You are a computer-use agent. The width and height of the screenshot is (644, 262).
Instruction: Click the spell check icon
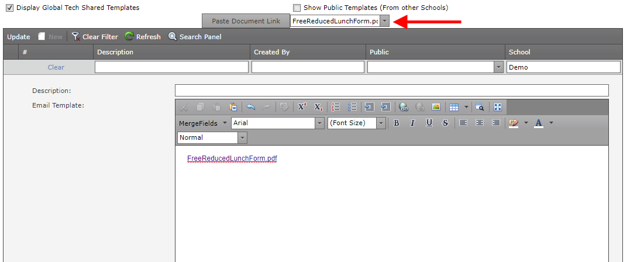click(x=284, y=107)
